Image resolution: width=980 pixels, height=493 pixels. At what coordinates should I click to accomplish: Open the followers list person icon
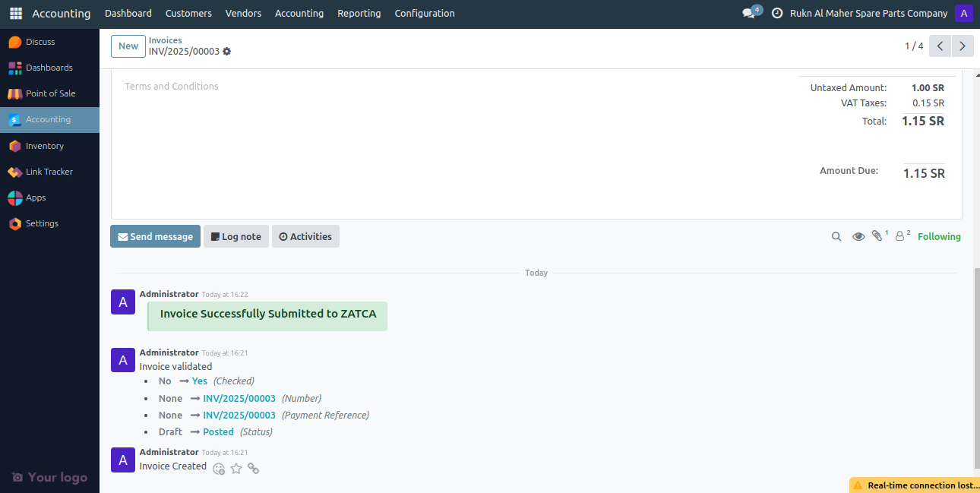(900, 236)
